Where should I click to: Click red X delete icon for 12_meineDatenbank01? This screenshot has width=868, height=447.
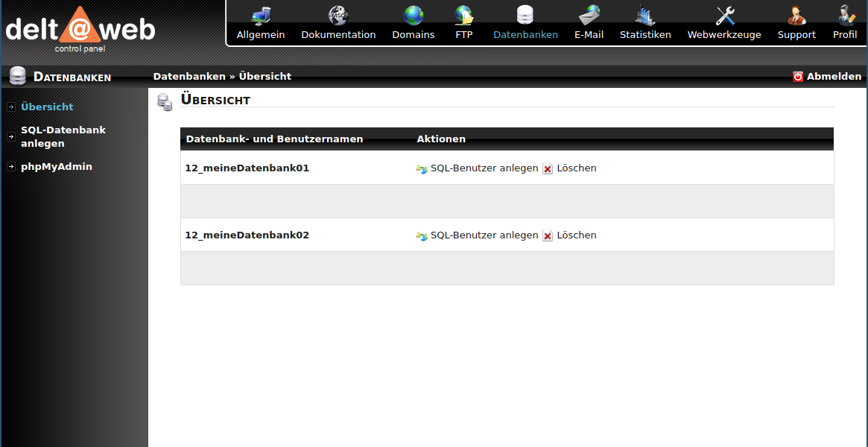click(x=548, y=169)
